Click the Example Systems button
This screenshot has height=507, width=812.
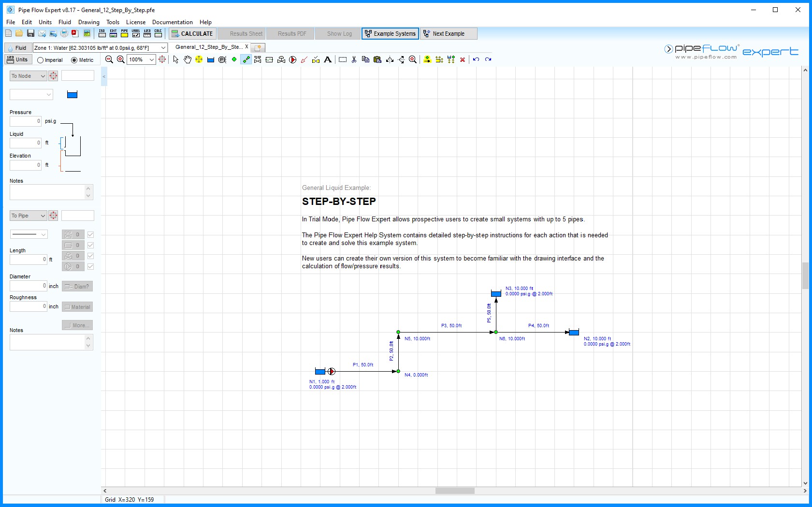(390, 33)
